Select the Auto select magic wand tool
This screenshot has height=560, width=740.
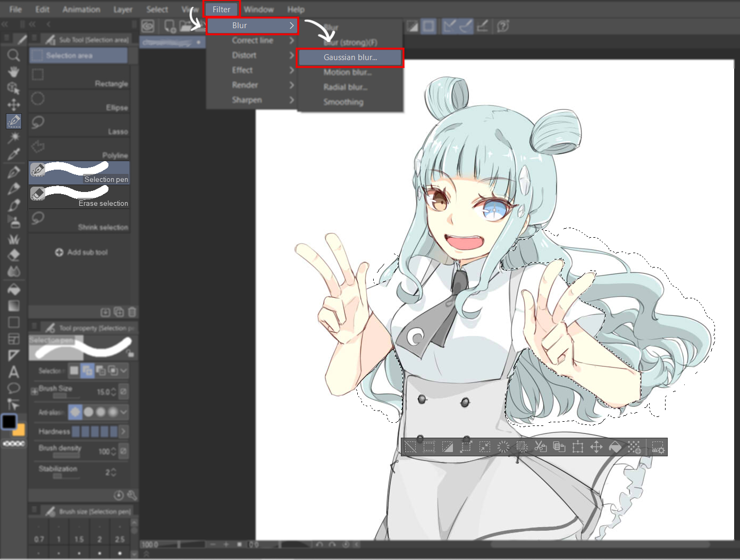click(x=14, y=137)
